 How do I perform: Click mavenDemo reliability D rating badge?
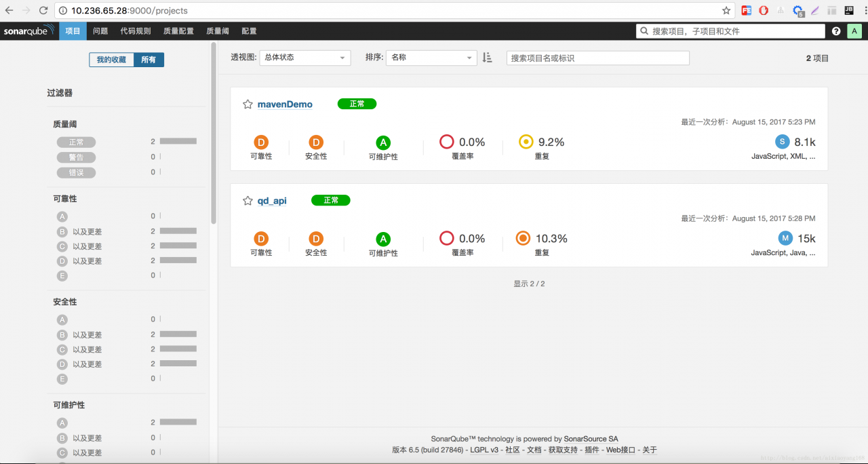[x=261, y=142]
